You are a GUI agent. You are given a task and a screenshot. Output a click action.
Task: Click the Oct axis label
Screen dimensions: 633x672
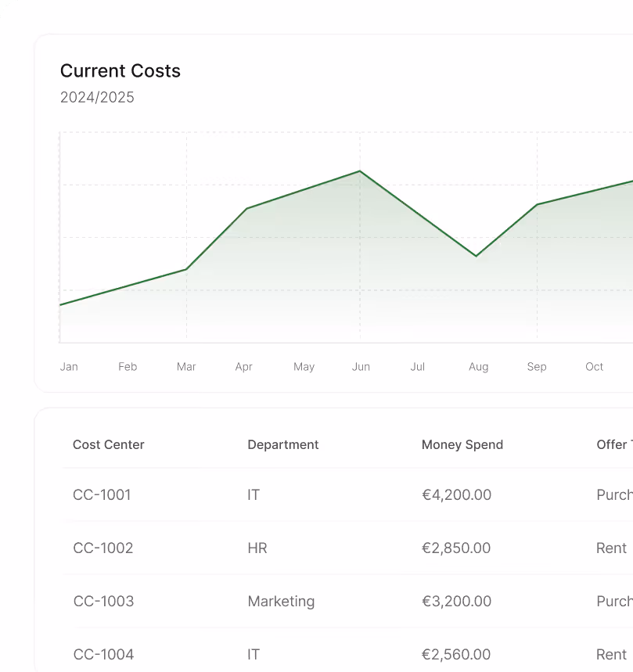[595, 367]
